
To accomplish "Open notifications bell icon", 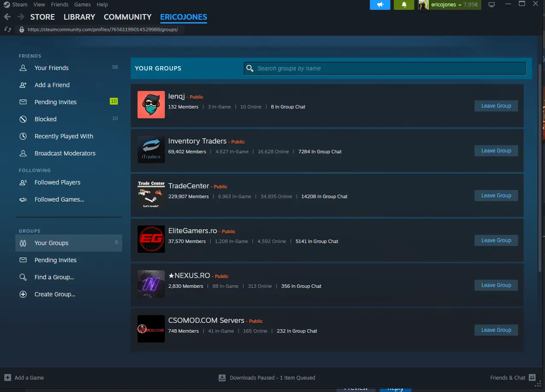I will 404,5.
